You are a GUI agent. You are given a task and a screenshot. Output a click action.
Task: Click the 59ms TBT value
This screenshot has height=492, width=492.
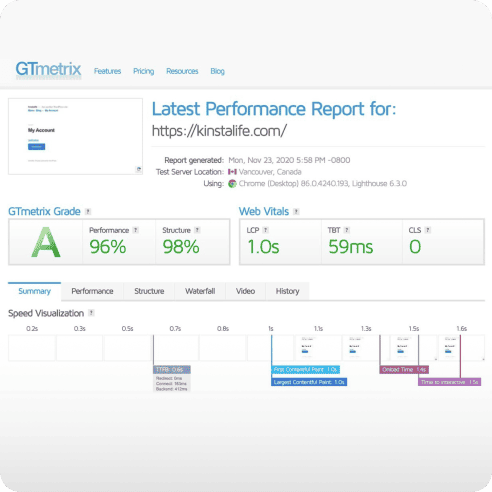coord(351,247)
